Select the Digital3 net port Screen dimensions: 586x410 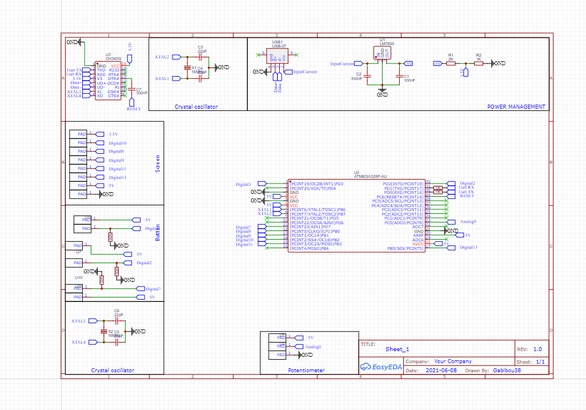click(x=244, y=184)
